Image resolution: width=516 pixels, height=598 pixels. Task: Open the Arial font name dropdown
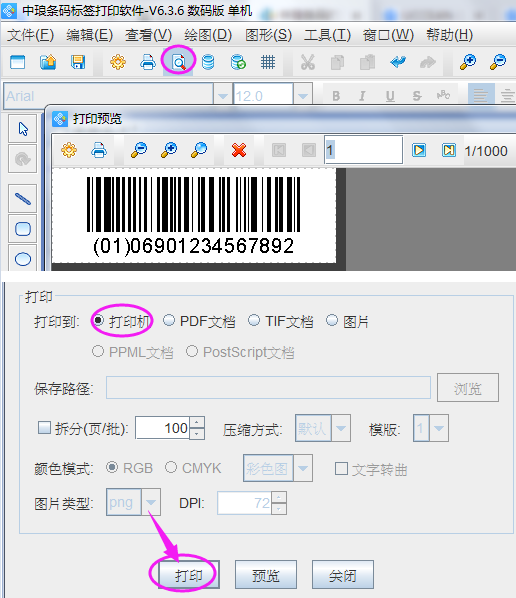tap(223, 96)
